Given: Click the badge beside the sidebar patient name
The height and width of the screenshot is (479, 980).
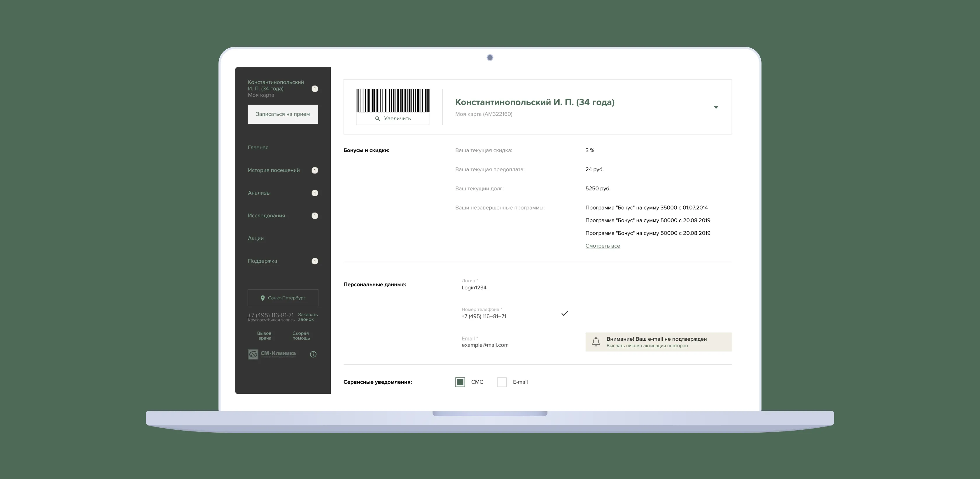Looking at the screenshot, I should 315,89.
